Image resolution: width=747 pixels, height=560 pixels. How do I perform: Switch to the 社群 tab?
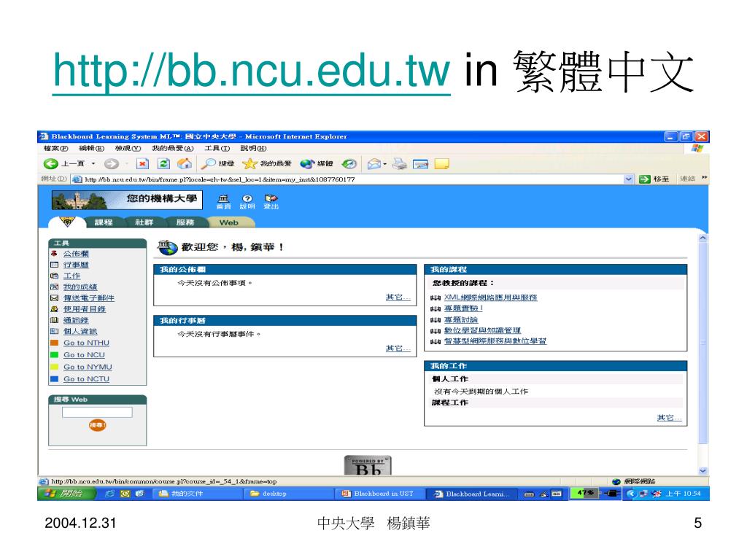pyautogui.click(x=144, y=222)
